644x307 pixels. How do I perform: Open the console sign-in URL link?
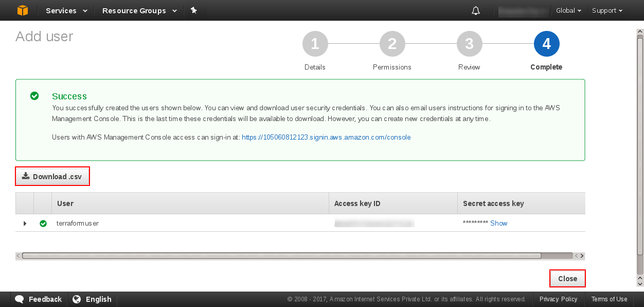tap(326, 138)
